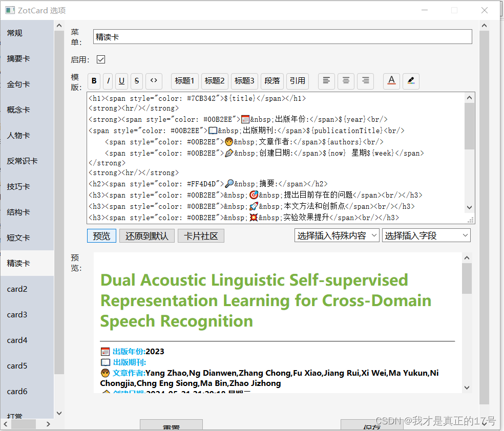Image resolution: width=504 pixels, height=431 pixels.
Task: Click preview pane scroll up arrow
Action: 467,258
